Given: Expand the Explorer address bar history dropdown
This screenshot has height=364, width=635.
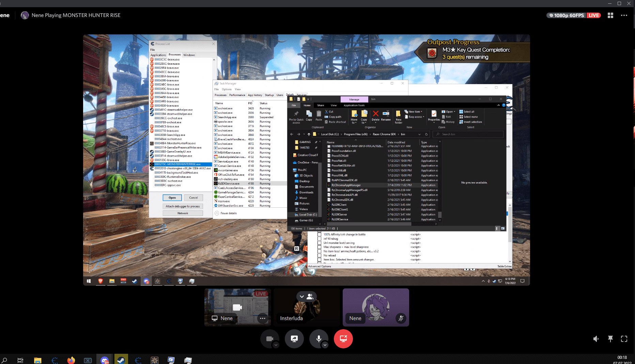Looking at the screenshot, I should [419, 134].
